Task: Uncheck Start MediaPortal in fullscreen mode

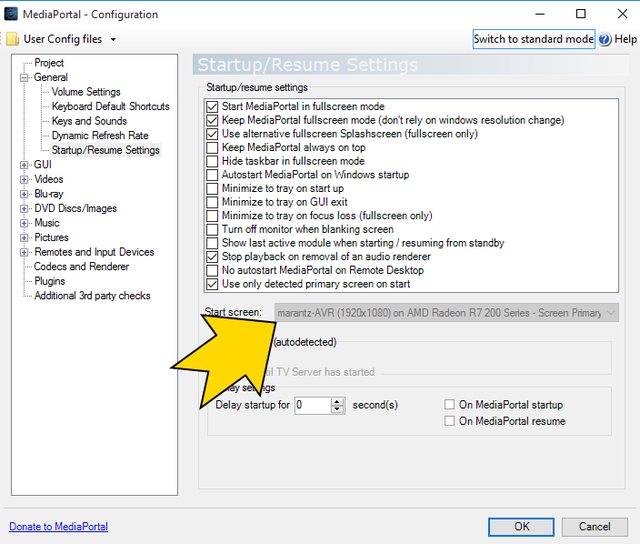Action: point(211,106)
